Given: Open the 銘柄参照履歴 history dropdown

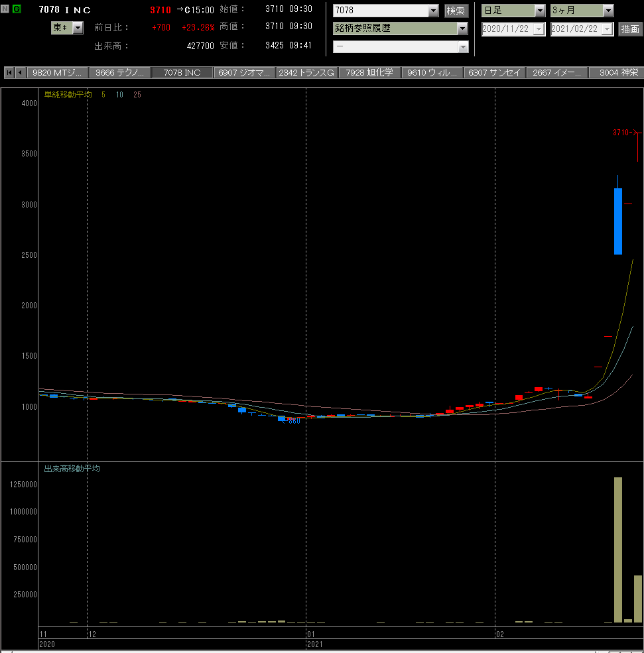Looking at the screenshot, I should tap(462, 29).
